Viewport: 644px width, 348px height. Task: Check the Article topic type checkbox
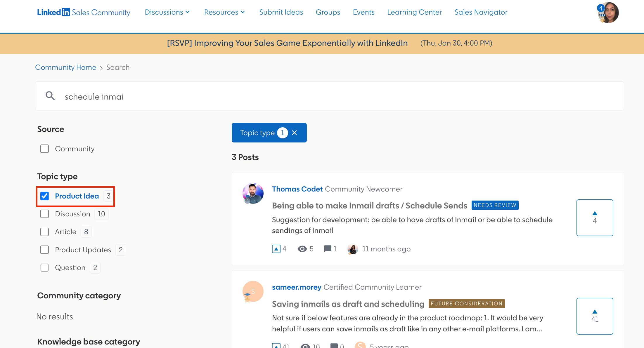pyautogui.click(x=44, y=232)
